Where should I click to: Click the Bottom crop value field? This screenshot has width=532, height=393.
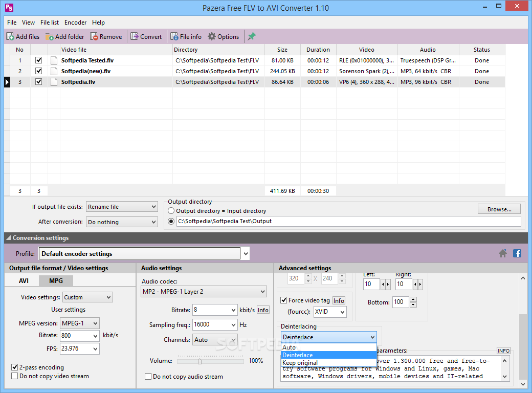(401, 302)
